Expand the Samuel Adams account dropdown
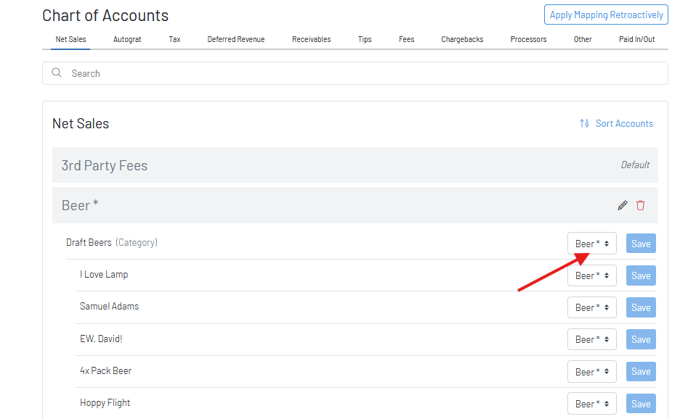Viewport: 688px width, 419px height. pyautogui.click(x=592, y=308)
